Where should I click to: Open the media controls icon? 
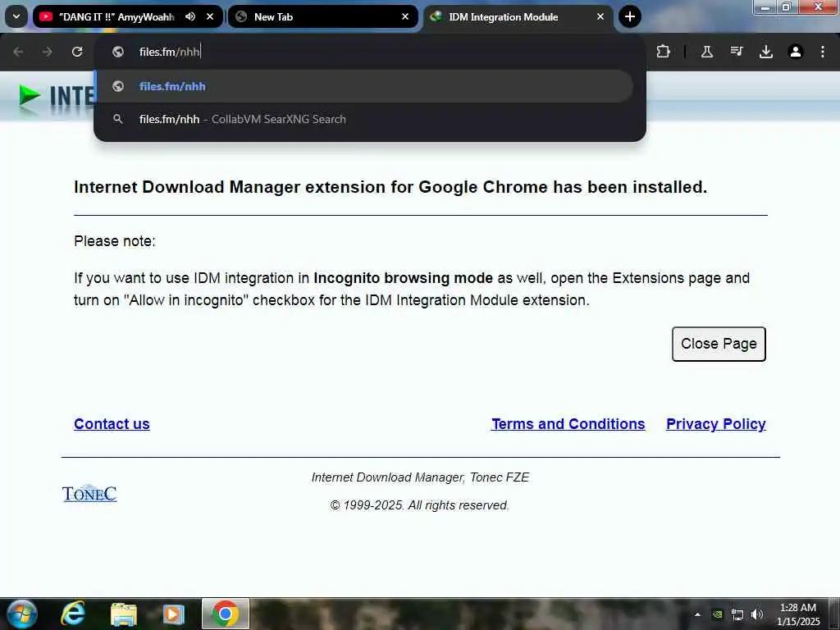coord(737,52)
